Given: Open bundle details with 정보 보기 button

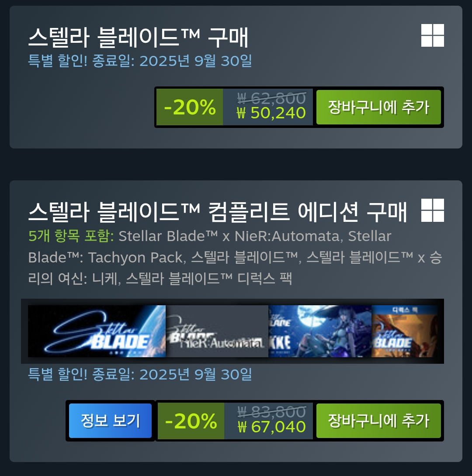Looking at the screenshot, I should tap(110, 421).
